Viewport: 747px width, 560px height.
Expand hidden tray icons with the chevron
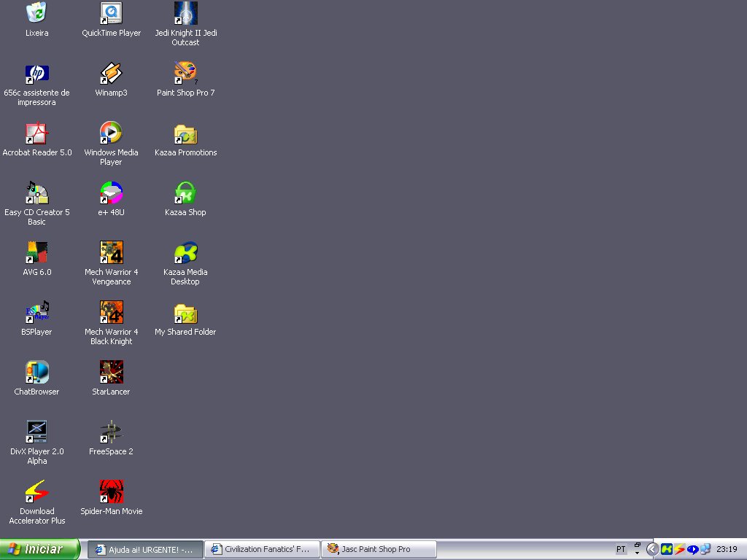(x=652, y=550)
